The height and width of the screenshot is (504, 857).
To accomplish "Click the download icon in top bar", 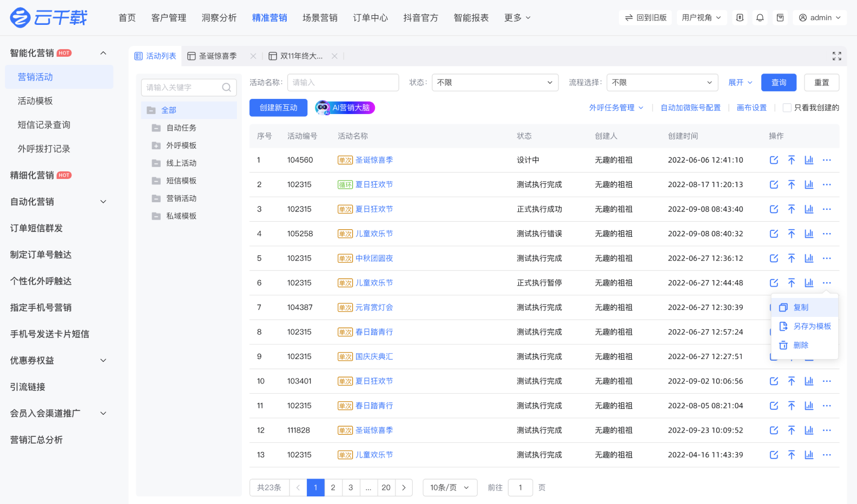I will click(740, 18).
